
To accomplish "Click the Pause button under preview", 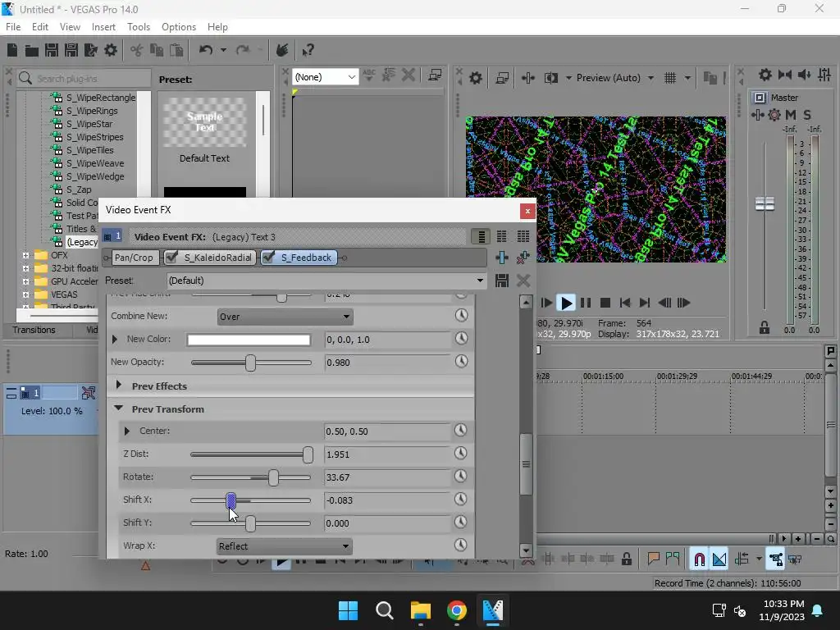I will pyautogui.click(x=586, y=304).
